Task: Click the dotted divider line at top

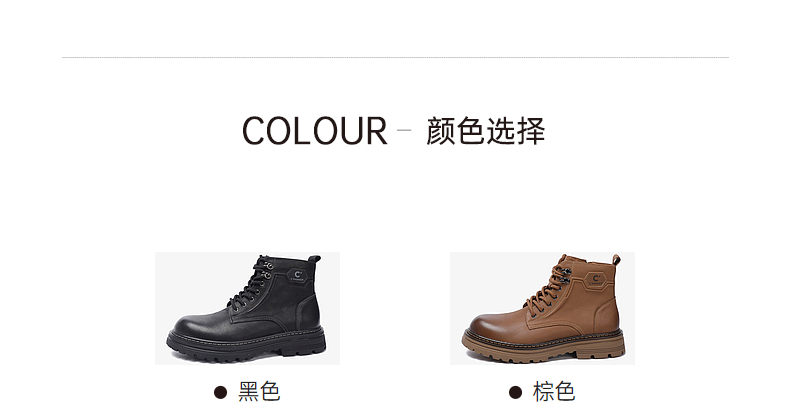Action: tap(395, 57)
